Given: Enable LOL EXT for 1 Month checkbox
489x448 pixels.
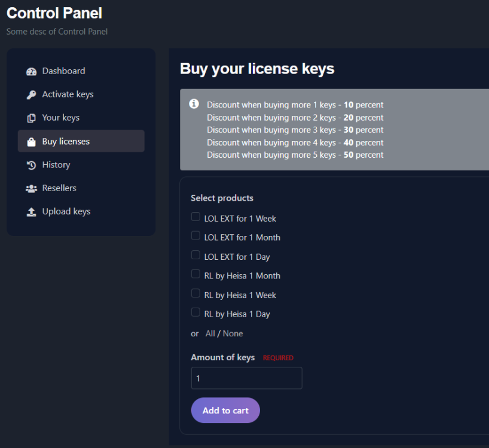Looking at the screenshot, I should pyautogui.click(x=195, y=236).
